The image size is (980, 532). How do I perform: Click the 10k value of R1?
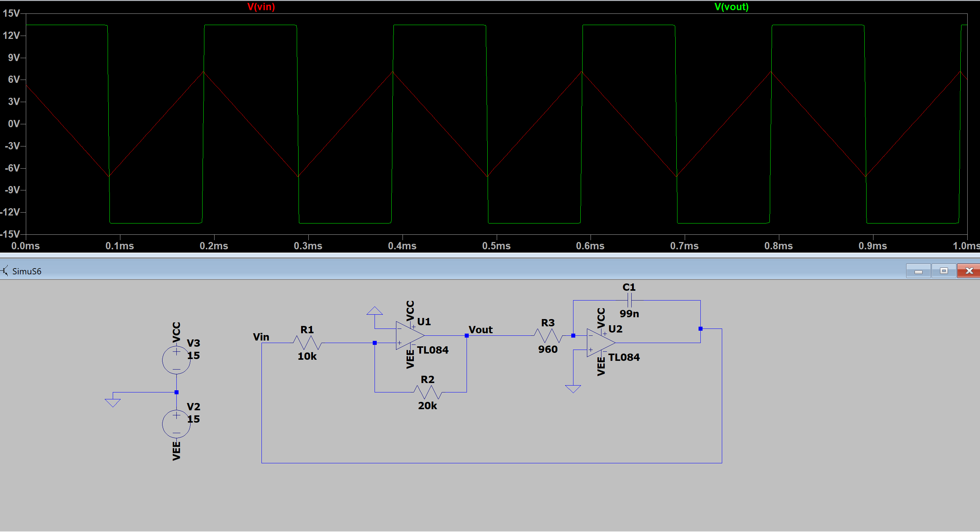coord(307,356)
